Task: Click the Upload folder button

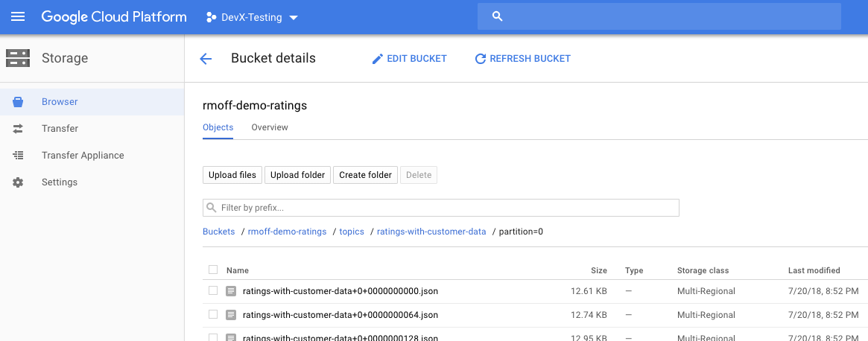Action: (298, 175)
